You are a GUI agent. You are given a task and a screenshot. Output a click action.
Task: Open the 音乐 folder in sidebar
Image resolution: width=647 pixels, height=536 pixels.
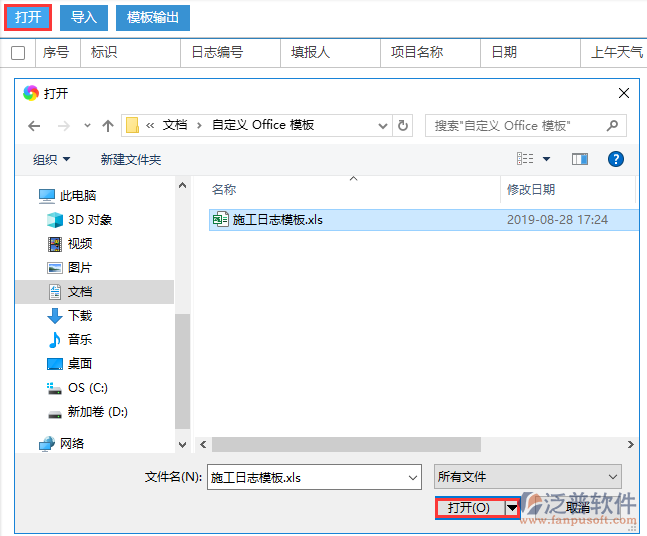click(x=70, y=340)
